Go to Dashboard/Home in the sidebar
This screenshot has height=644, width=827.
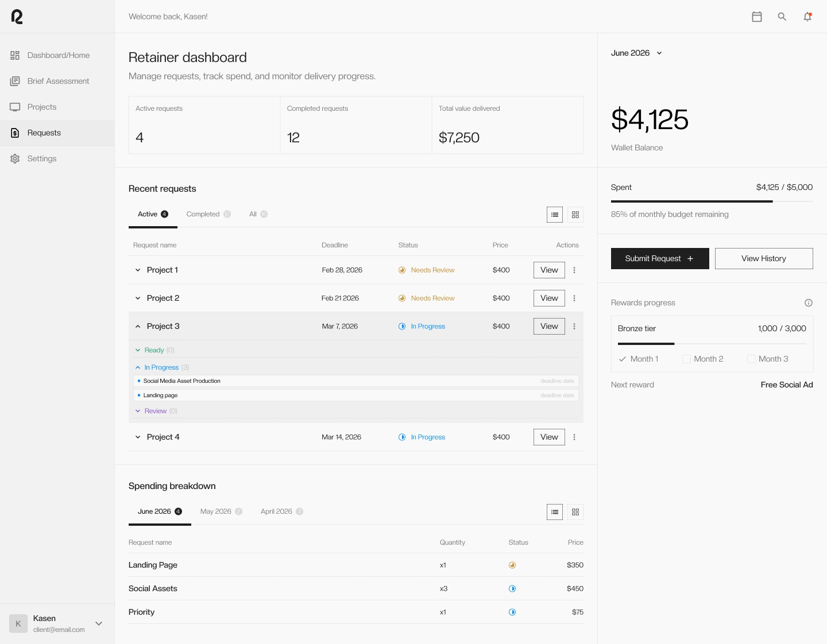pyautogui.click(x=57, y=56)
